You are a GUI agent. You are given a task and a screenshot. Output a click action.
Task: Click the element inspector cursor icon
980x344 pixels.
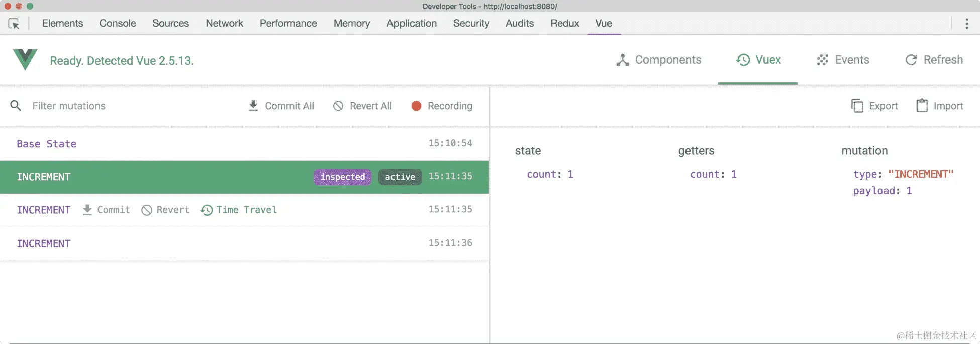coord(14,24)
